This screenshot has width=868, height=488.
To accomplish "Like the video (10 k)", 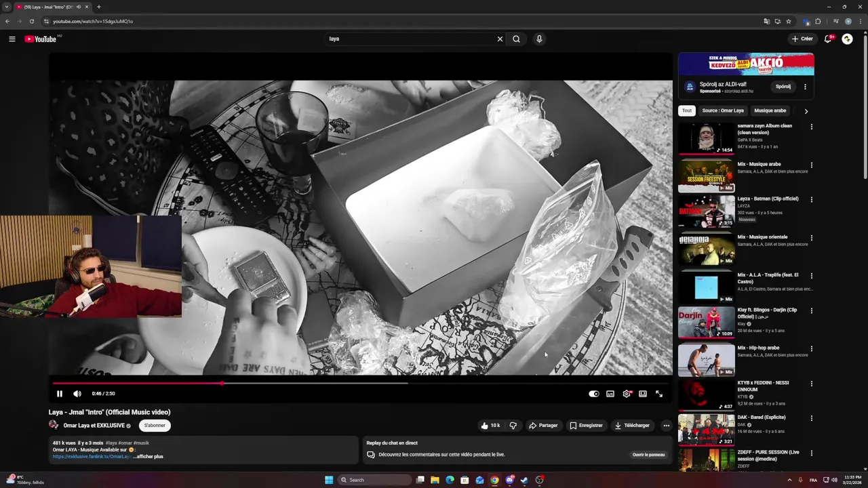I will coord(490,426).
